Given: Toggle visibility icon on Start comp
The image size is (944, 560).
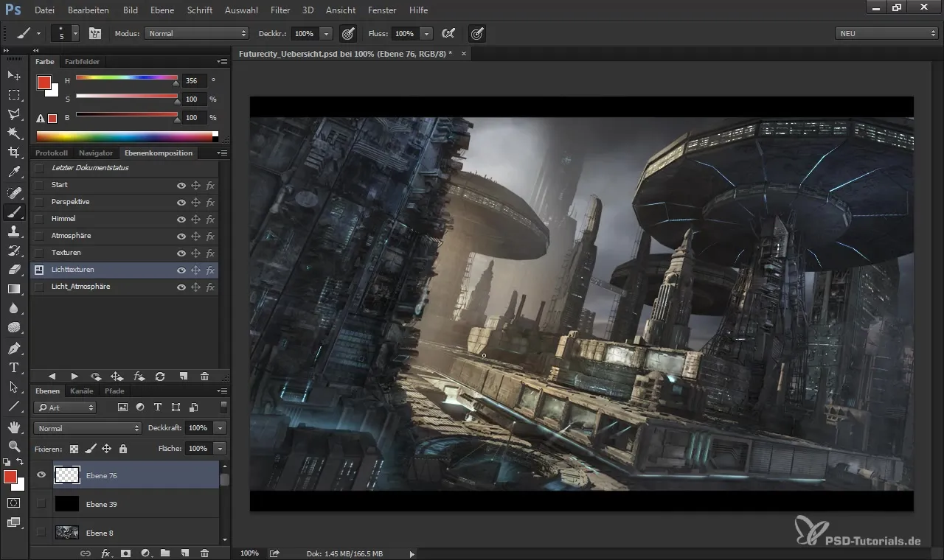Looking at the screenshot, I should [181, 185].
